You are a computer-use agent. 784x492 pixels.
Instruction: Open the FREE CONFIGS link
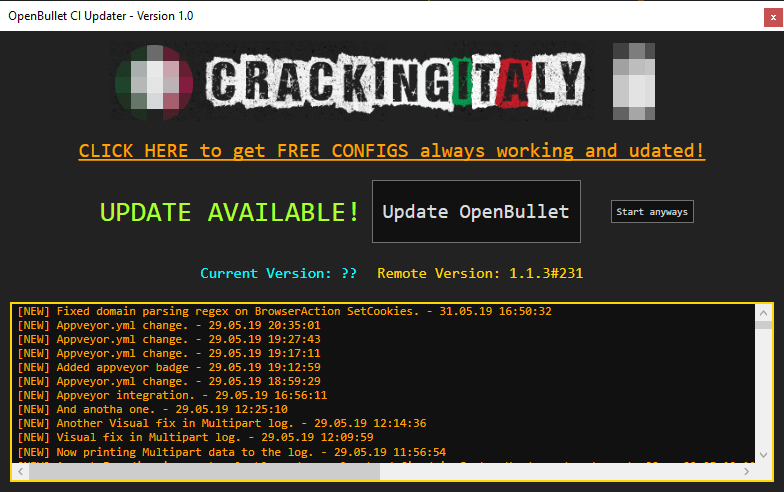click(391, 151)
